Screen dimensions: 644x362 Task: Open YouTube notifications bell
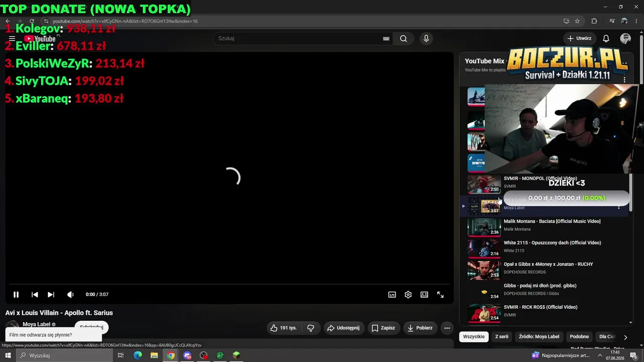click(x=606, y=38)
